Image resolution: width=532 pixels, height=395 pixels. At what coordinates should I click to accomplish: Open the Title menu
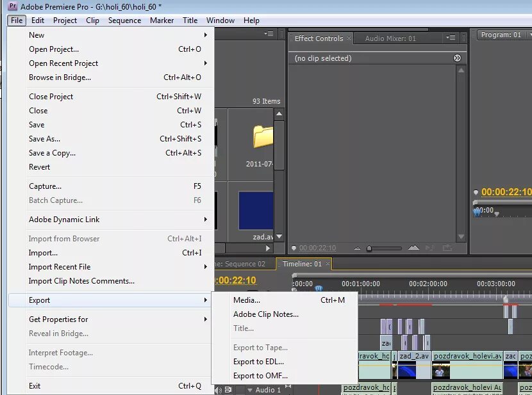tap(190, 20)
